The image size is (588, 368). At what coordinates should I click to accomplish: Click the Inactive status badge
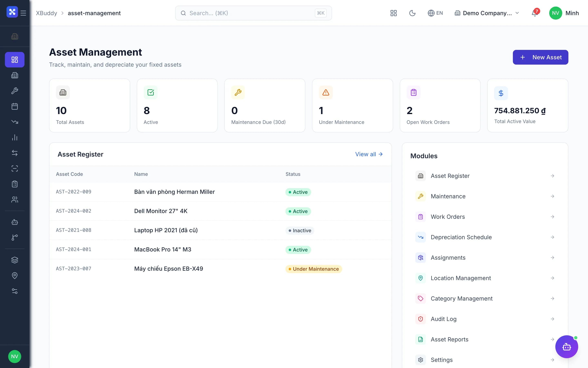(x=300, y=230)
